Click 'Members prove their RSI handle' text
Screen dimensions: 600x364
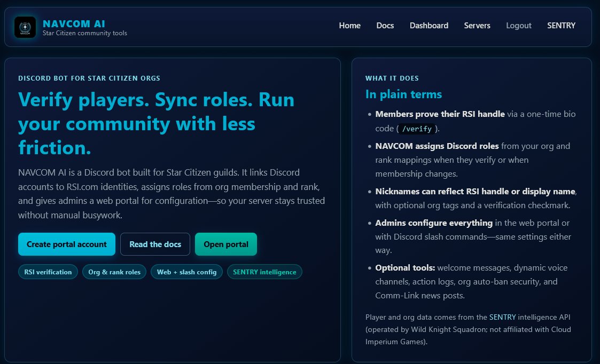440,114
